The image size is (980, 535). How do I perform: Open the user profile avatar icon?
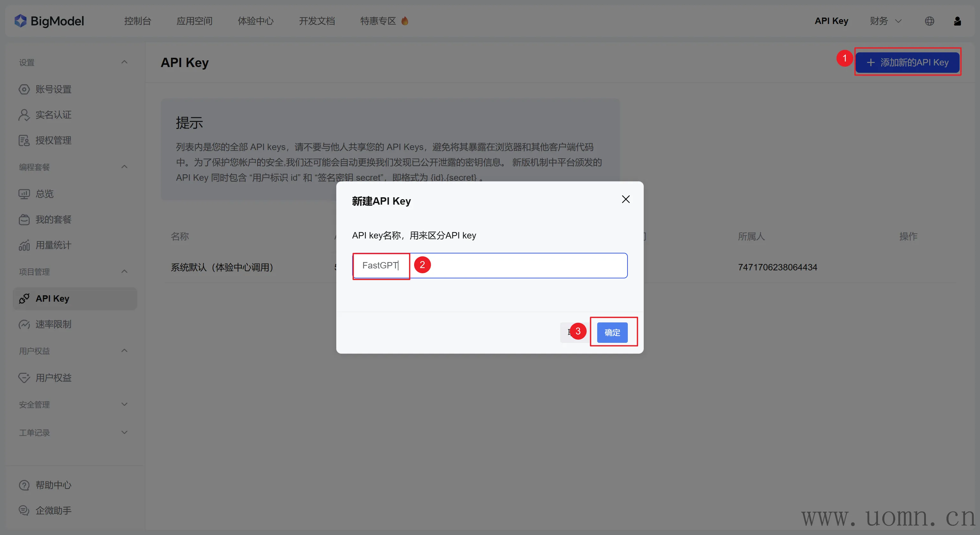957,21
